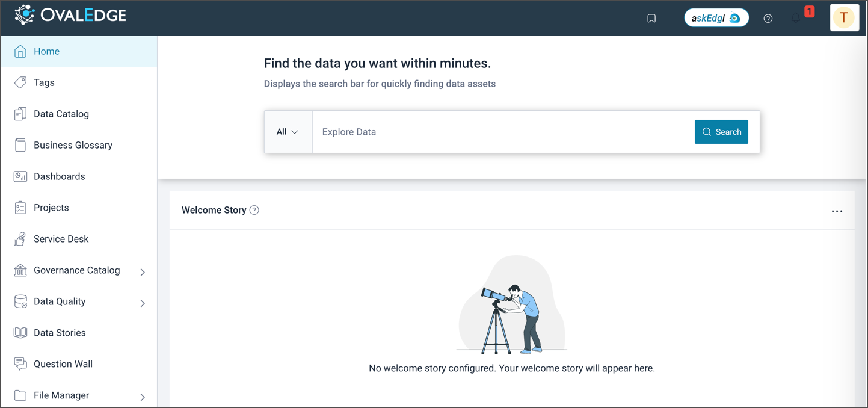Screen dimensions: 868x408
Task: Click the OvalEdge logo
Action: (70, 16)
